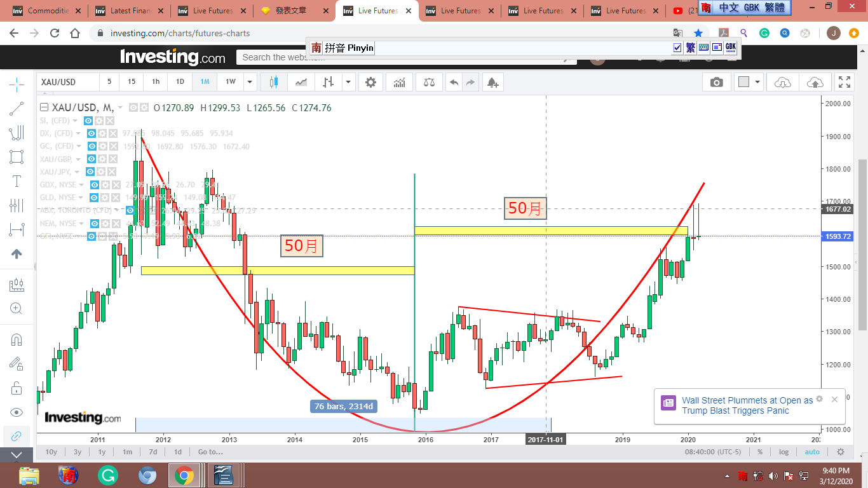868x488 pixels.
Task: Hide the SI (CFD) series
Action: (89, 121)
